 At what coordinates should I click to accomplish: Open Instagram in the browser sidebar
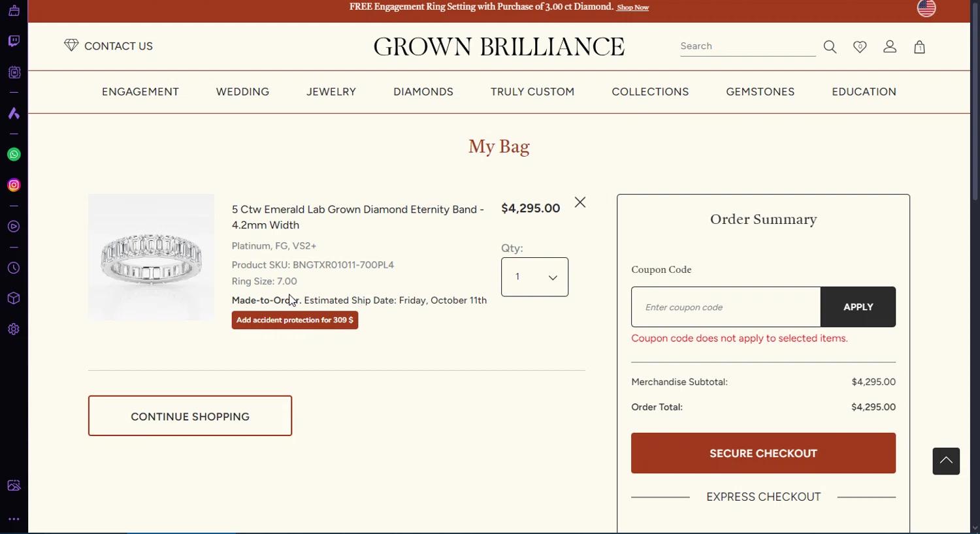point(14,185)
